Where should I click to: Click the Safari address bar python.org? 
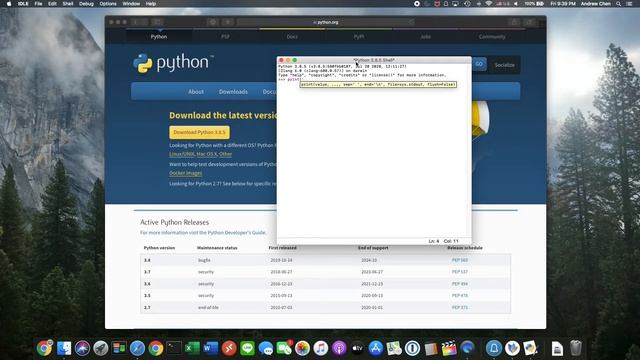(x=326, y=22)
